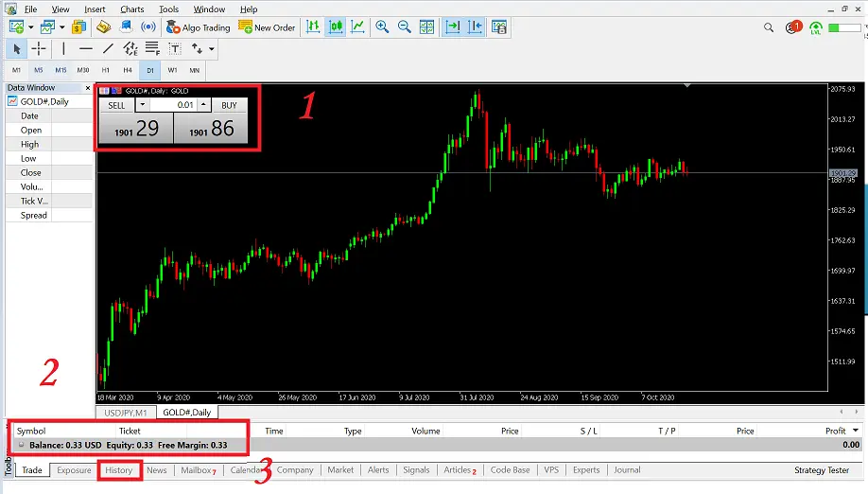Select the trendline drawing tool
This screenshot has height=494, width=868.
tap(108, 49)
